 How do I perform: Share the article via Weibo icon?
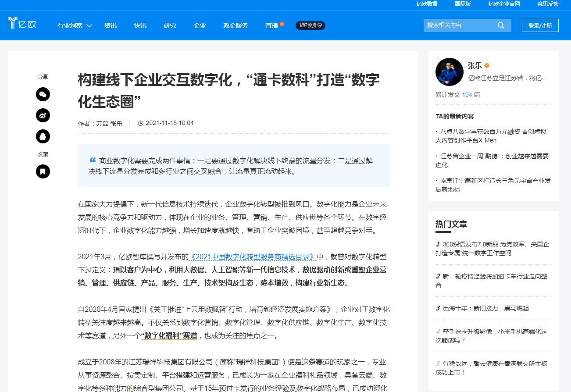[x=43, y=115]
